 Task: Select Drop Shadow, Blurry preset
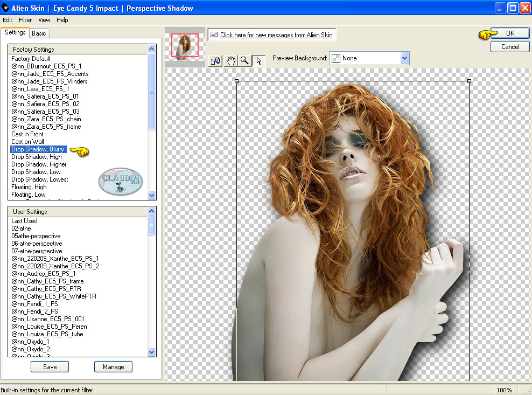[x=38, y=149]
